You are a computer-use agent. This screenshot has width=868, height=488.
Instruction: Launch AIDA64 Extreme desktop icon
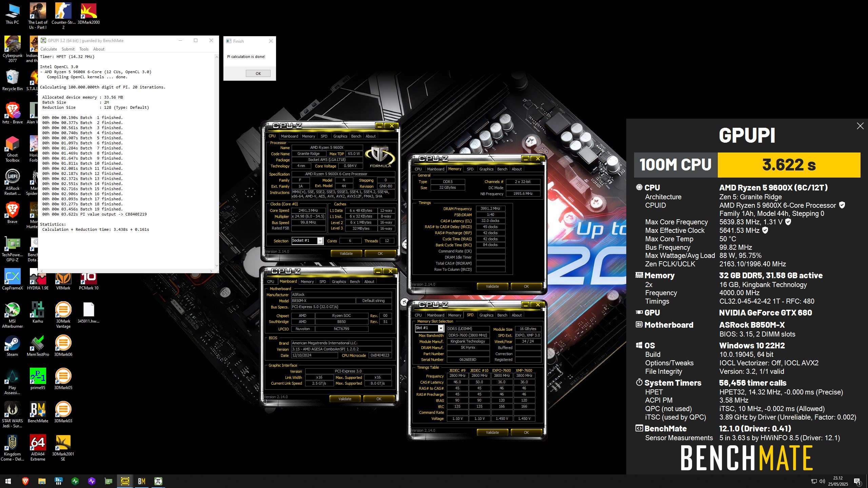[x=38, y=448]
